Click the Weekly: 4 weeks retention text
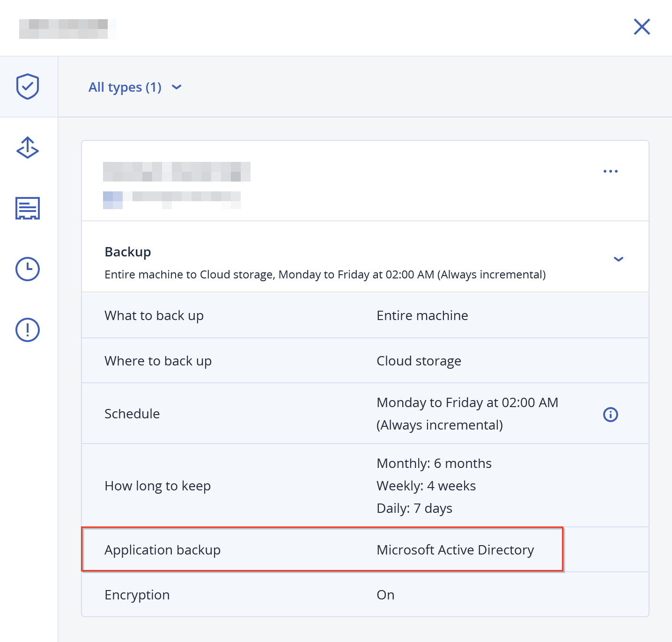672x642 pixels. tap(426, 486)
